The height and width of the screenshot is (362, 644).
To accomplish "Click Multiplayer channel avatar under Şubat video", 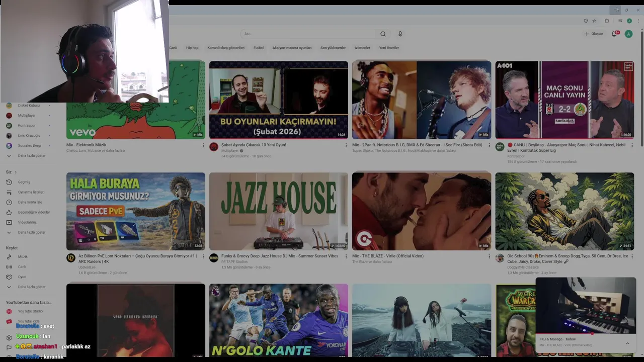I will pyautogui.click(x=214, y=147).
